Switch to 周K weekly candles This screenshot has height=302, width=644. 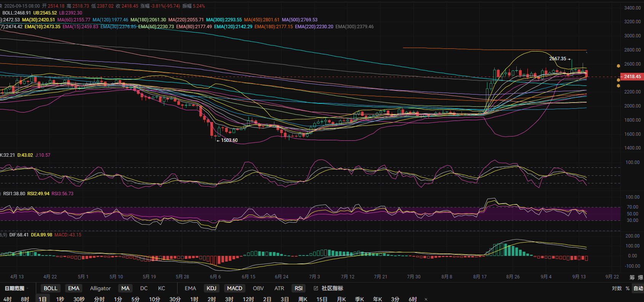[x=303, y=299]
